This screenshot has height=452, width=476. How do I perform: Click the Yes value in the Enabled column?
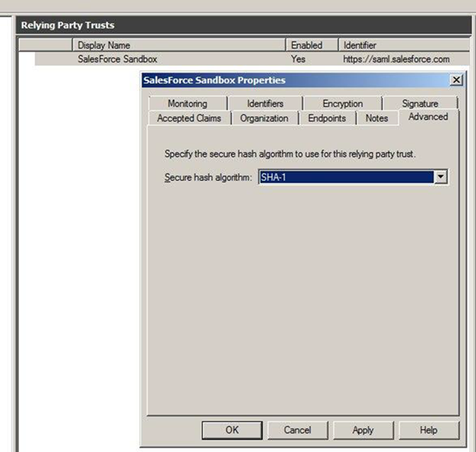pyautogui.click(x=298, y=58)
